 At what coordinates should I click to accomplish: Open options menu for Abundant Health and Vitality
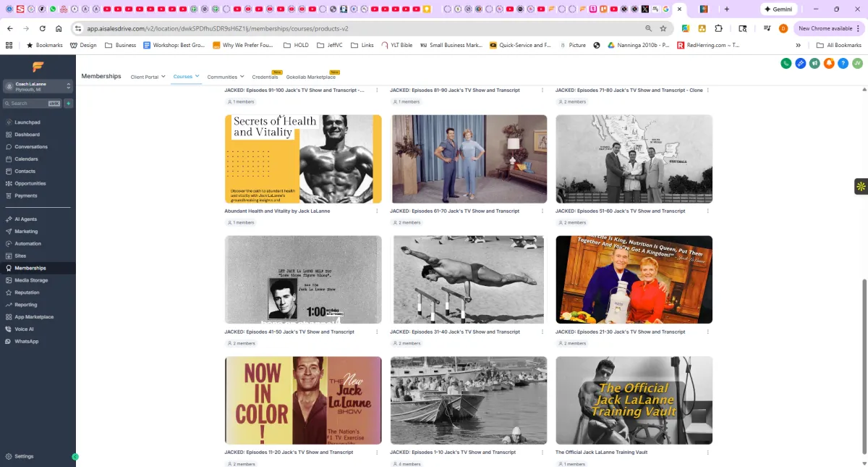point(377,211)
